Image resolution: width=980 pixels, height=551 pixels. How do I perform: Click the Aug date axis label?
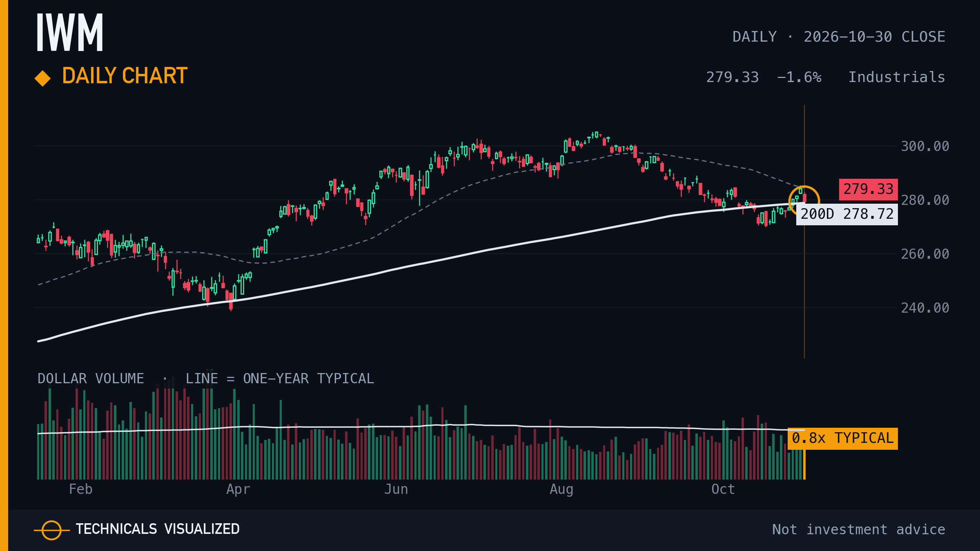click(x=561, y=489)
